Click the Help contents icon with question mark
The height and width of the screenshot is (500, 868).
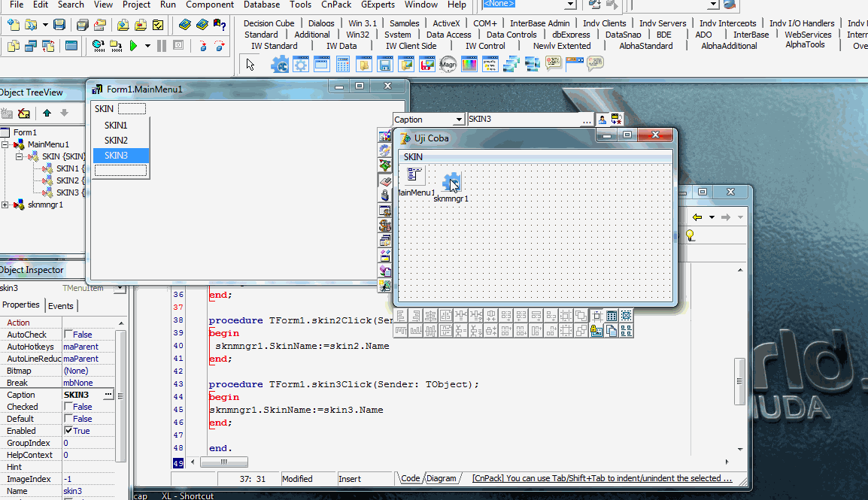tap(220, 26)
